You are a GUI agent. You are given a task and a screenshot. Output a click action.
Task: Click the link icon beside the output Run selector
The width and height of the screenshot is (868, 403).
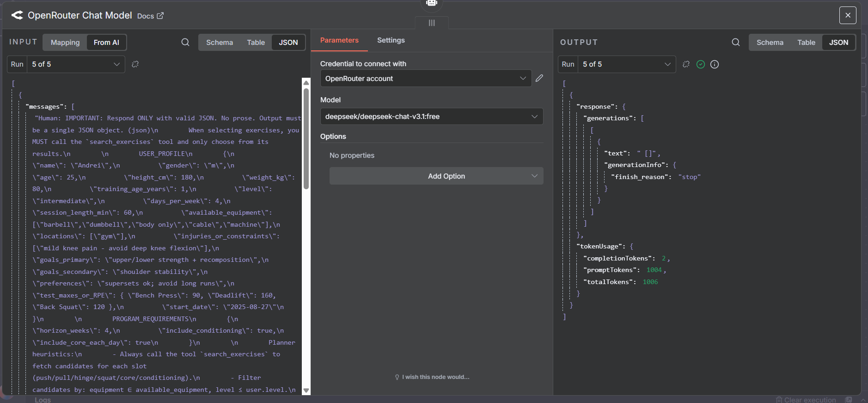[x=686, y=64]
